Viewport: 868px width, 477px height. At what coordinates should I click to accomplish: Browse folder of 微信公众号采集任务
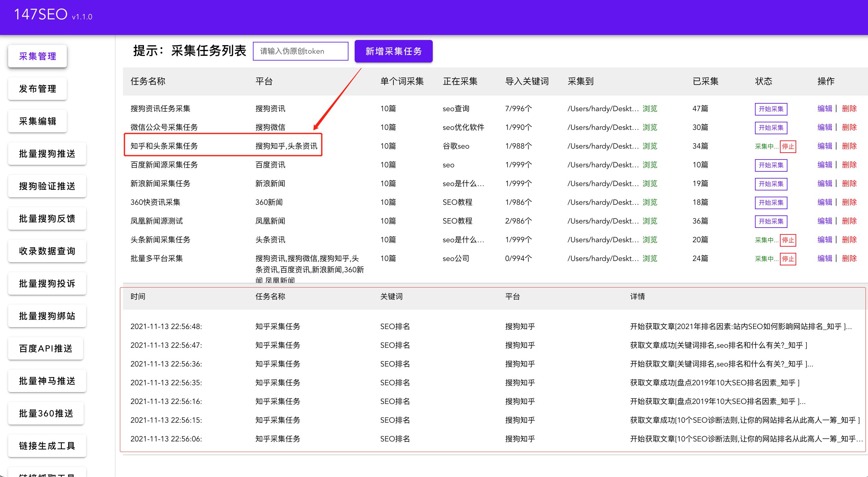[x=650, y=127]
